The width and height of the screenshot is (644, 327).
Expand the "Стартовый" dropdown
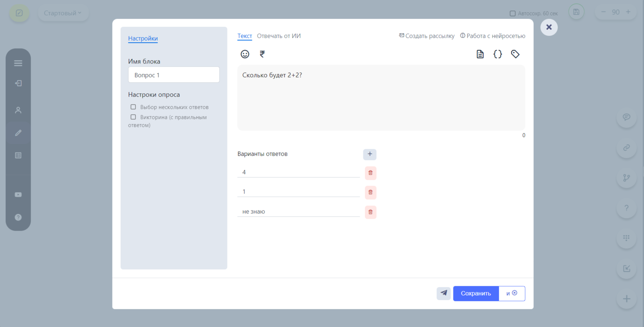click(63, 13)
